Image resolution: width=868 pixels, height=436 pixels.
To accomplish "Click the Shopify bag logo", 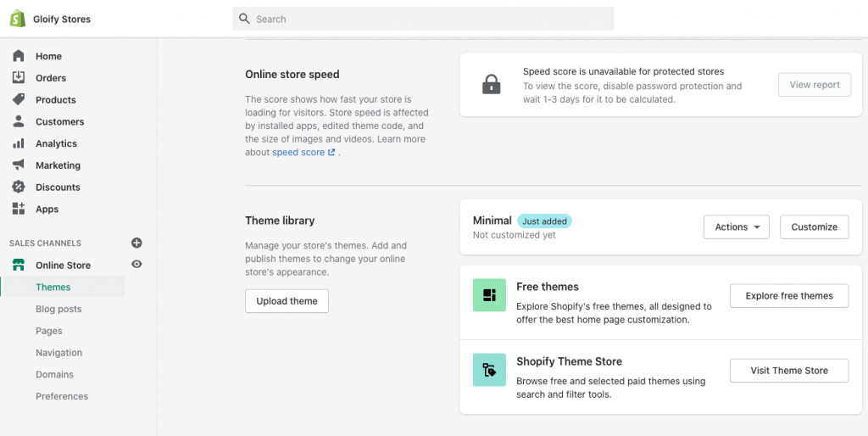I will pos(18,19).
